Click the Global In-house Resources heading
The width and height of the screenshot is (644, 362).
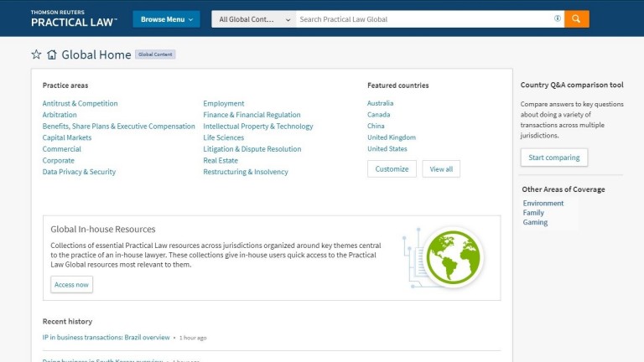pos(103,229)
